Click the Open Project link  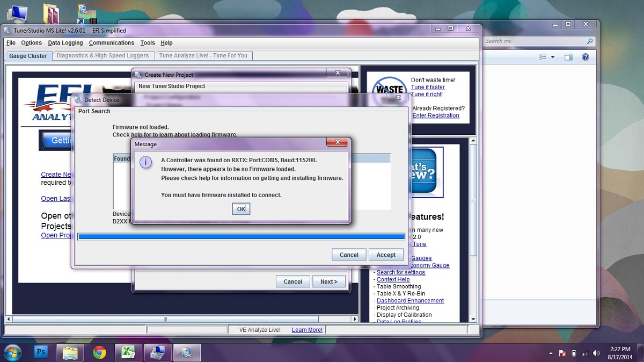click(x=56, y=235)
